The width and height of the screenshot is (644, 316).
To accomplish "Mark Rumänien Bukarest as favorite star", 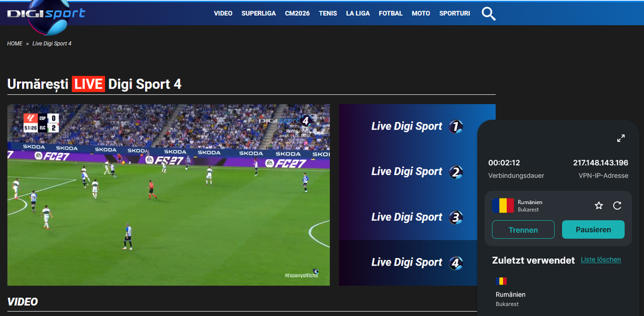I will [599, 205].
